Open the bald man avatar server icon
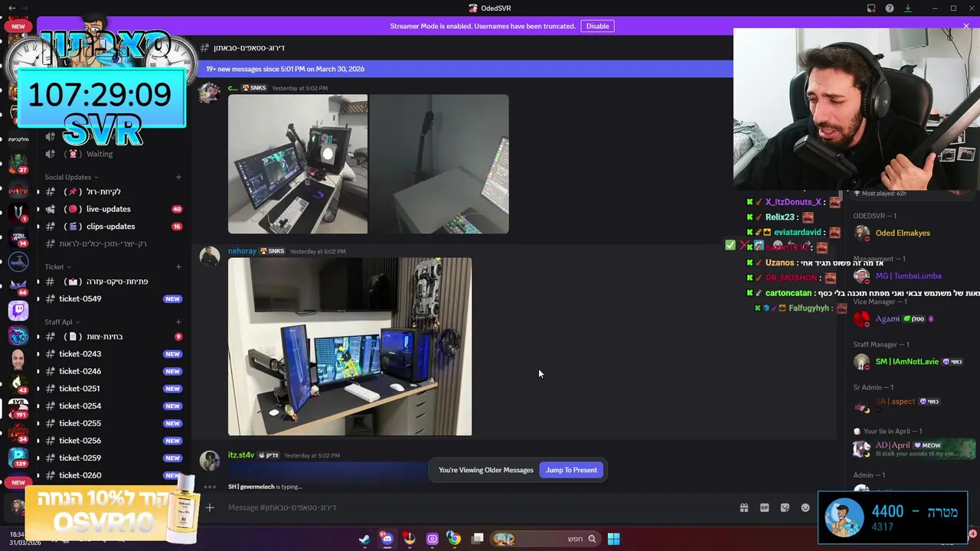Viewport: 980px width, 551px height. point(18,360)
